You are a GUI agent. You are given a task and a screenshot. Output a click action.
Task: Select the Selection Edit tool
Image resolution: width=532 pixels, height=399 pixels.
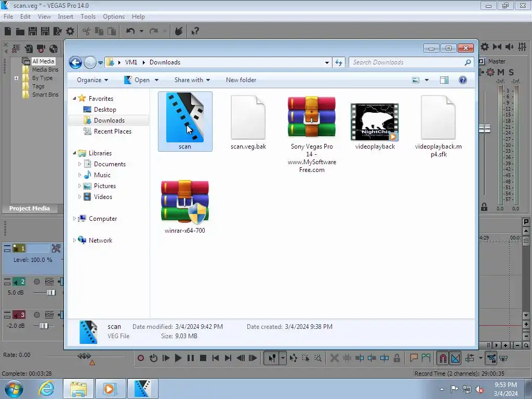(305, 358)
